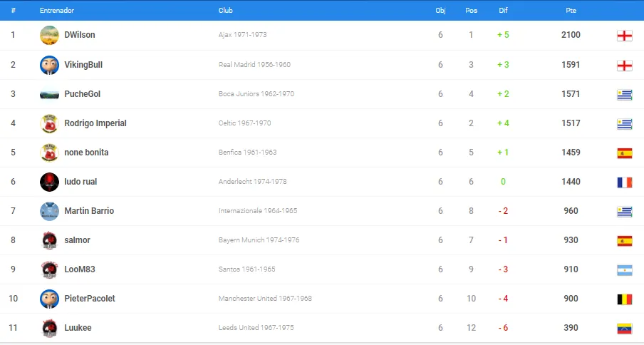This screenshot has width=644, height=345.
Task: Click the 1571 points value
Action: (571, 93)
